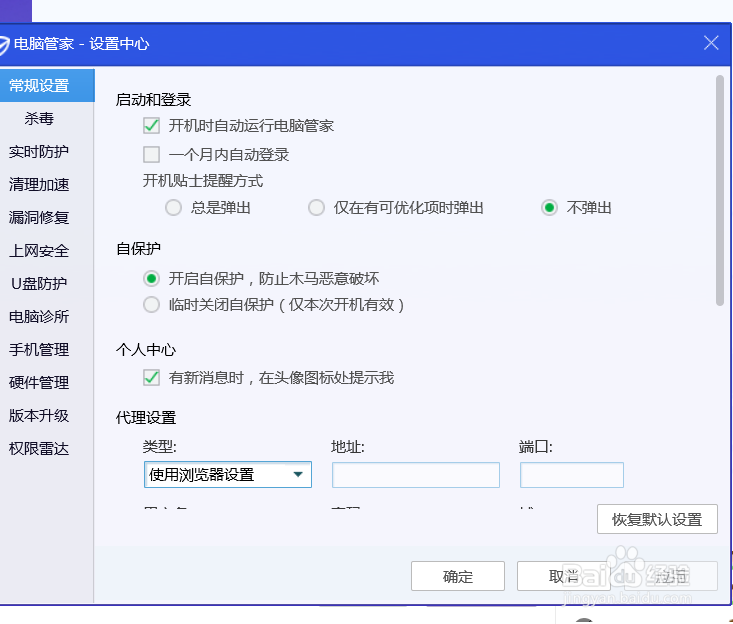Confirm settings with 确定 button
Image resolution: width=733 pixels, height=624 pixels.
click(458, 576)
